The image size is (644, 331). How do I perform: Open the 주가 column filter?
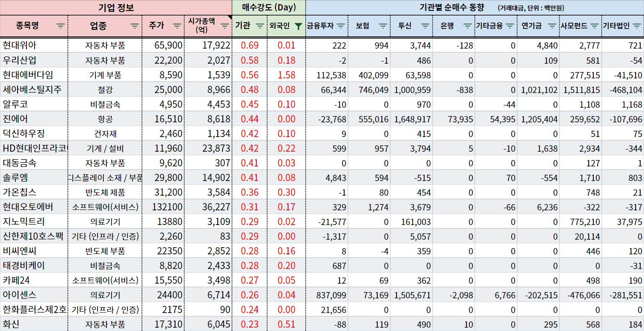pyautogui.click(x=177, y=26)
